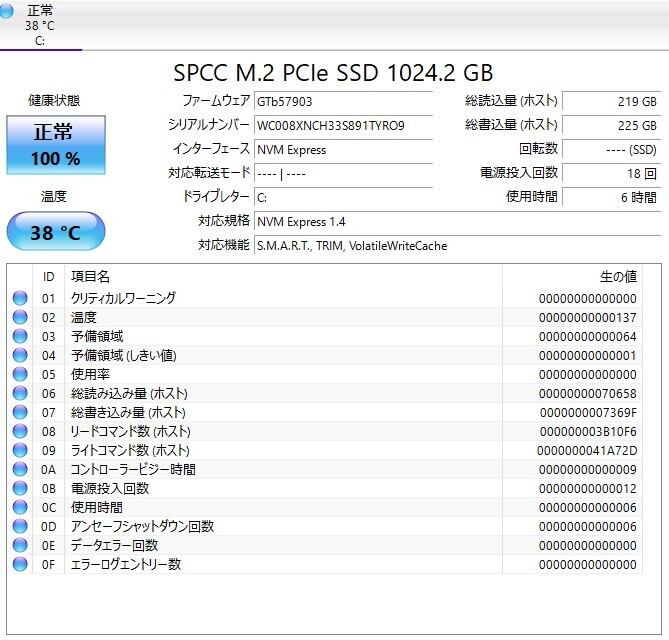Click the status orb beside 温度 row 02
The height and width of the screenshot is (640, 669).
(x=20, y=317)
